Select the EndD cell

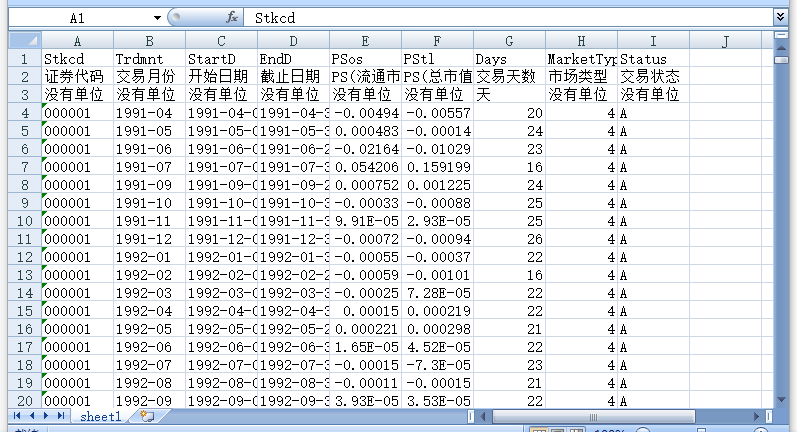pos(293,59)
